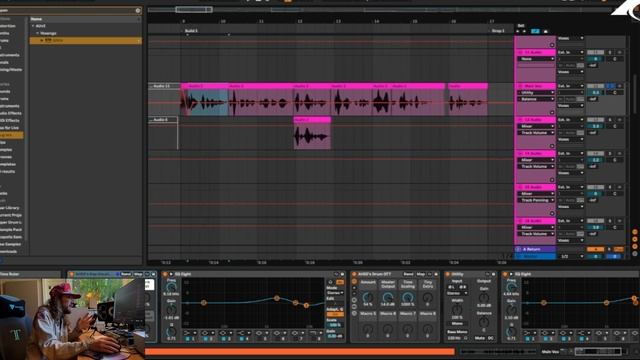
Task: Click the Utility left phase invert button
Action: (x=451, y=287)
